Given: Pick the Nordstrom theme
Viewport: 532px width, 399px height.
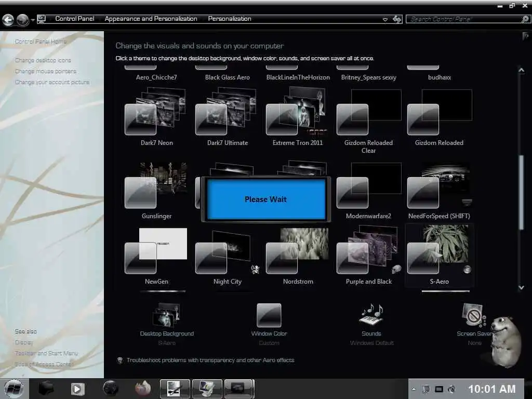Looking at the screenshot, I should [298, 256].
